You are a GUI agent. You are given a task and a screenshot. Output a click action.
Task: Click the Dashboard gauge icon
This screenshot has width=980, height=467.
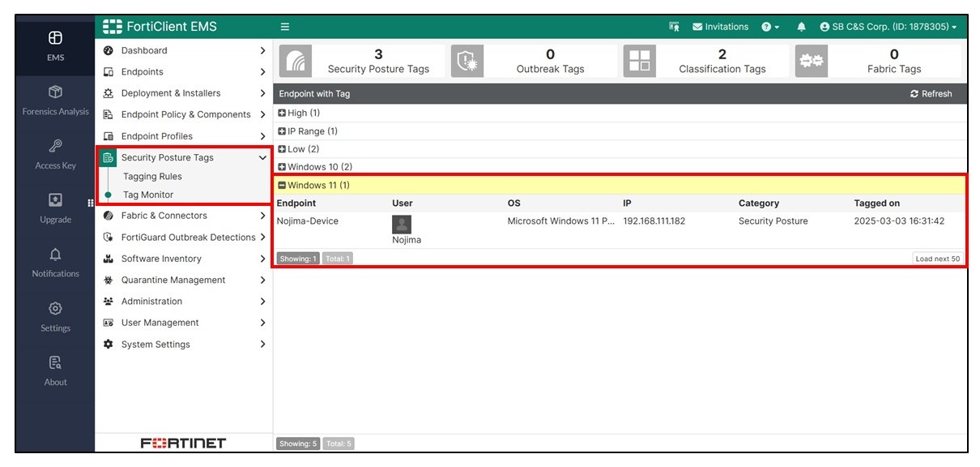[x=108, y=50]
